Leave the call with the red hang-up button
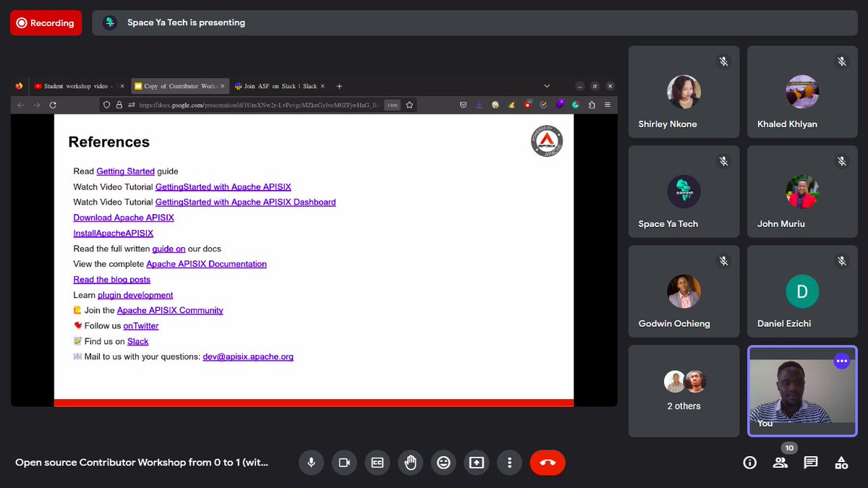 [548, 462]
